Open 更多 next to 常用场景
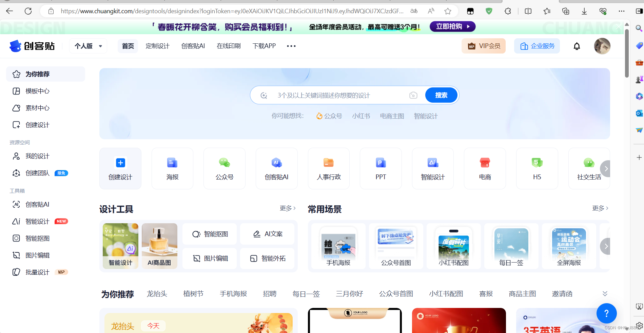The image size is (644, 333). [x=600, y=208]
